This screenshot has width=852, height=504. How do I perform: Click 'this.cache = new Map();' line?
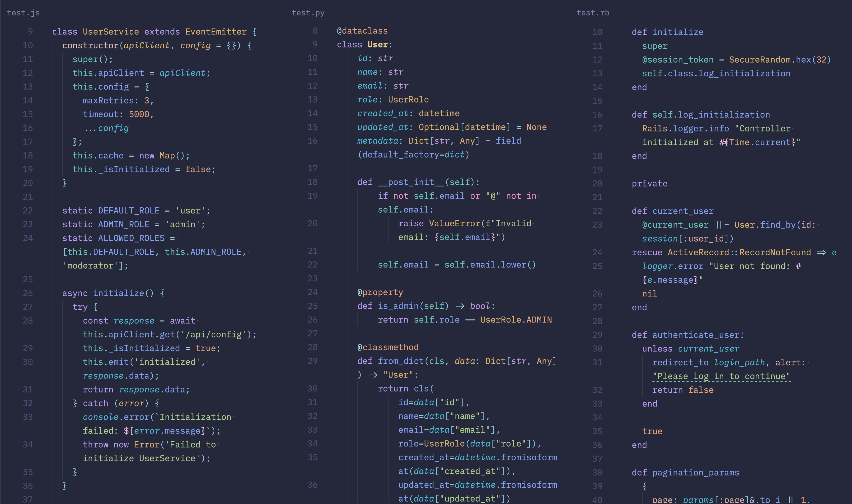coord(131,156)
